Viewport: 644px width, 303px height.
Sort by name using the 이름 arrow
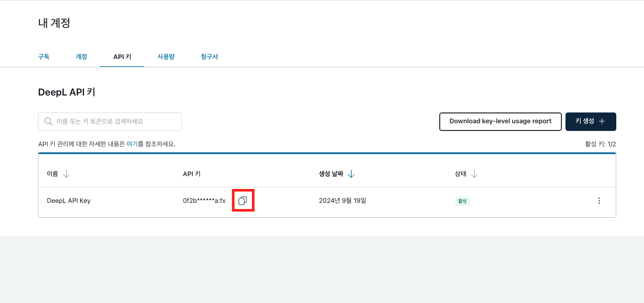pos(66,174)
